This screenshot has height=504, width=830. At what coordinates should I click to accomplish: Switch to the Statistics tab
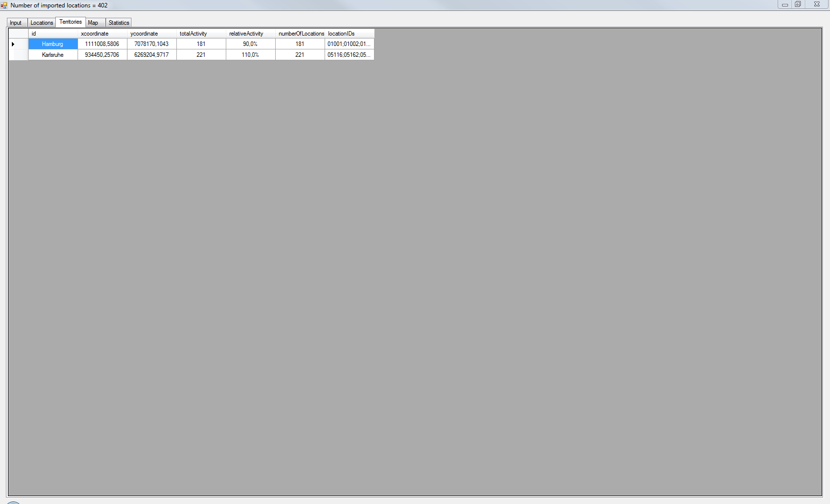[119, 23]
